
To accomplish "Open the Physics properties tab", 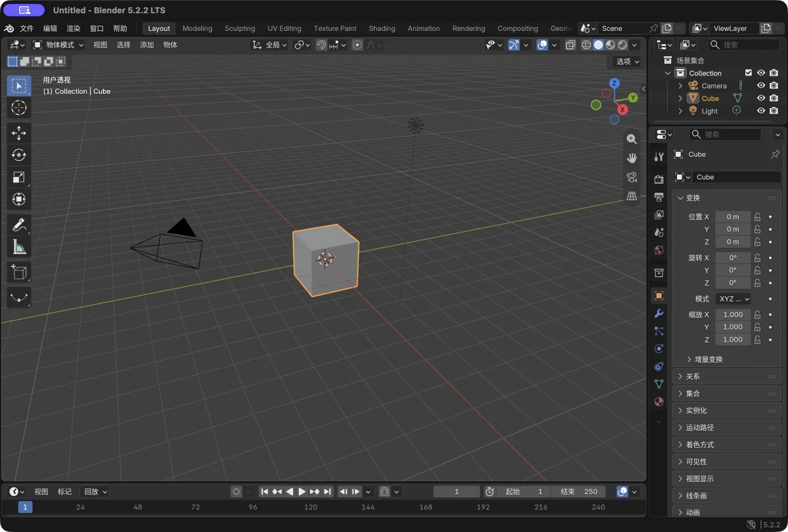I will pyautogui.click(x=659, y=349).
